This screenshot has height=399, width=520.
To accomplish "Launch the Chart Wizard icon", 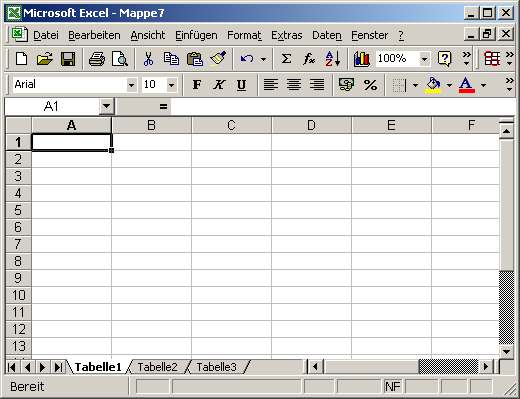I will point(362,59).
